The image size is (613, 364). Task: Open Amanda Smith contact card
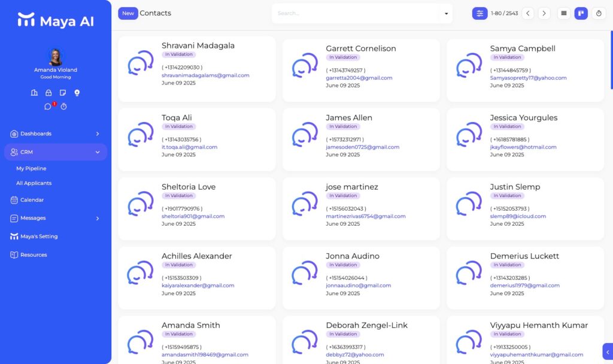[196, 340]
